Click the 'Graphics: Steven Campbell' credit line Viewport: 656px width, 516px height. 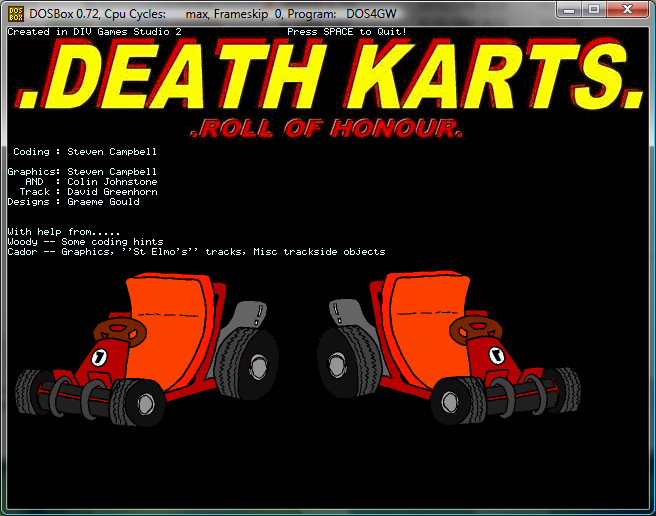point(82,172)
